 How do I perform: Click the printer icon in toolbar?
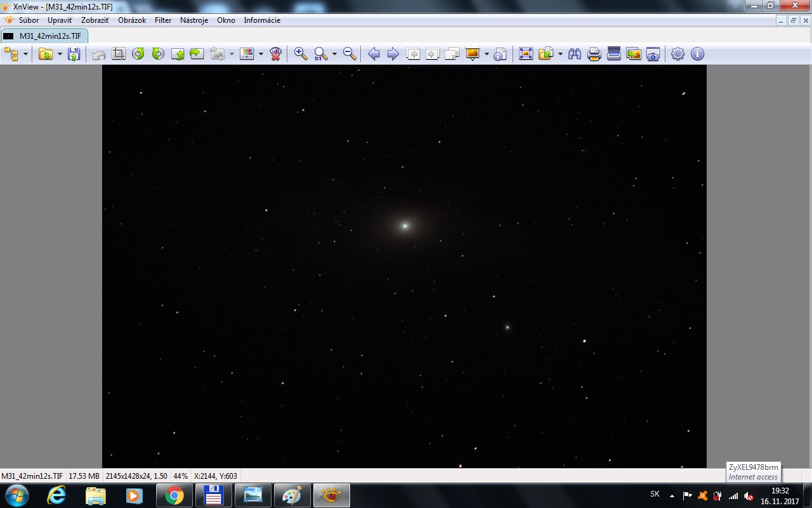[594, 54]
